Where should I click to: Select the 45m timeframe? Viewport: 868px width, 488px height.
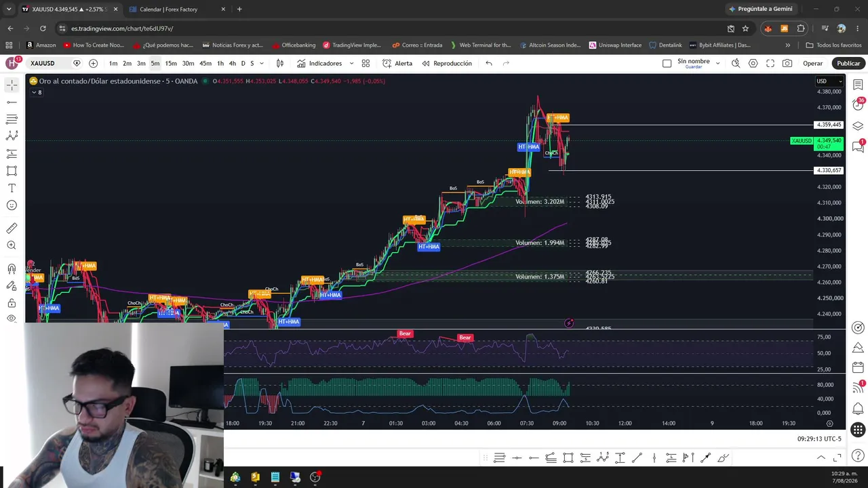click(x=205, y=63)
